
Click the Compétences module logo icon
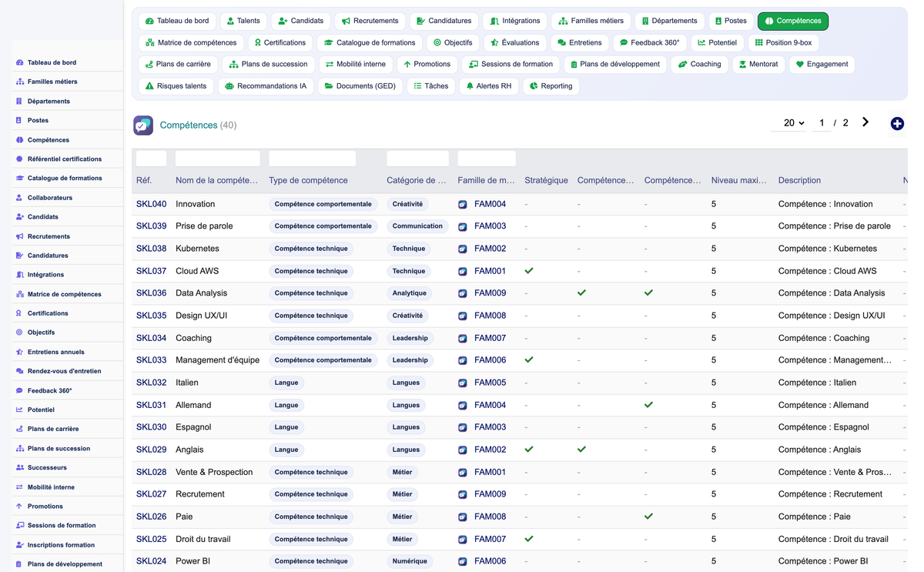143,125
